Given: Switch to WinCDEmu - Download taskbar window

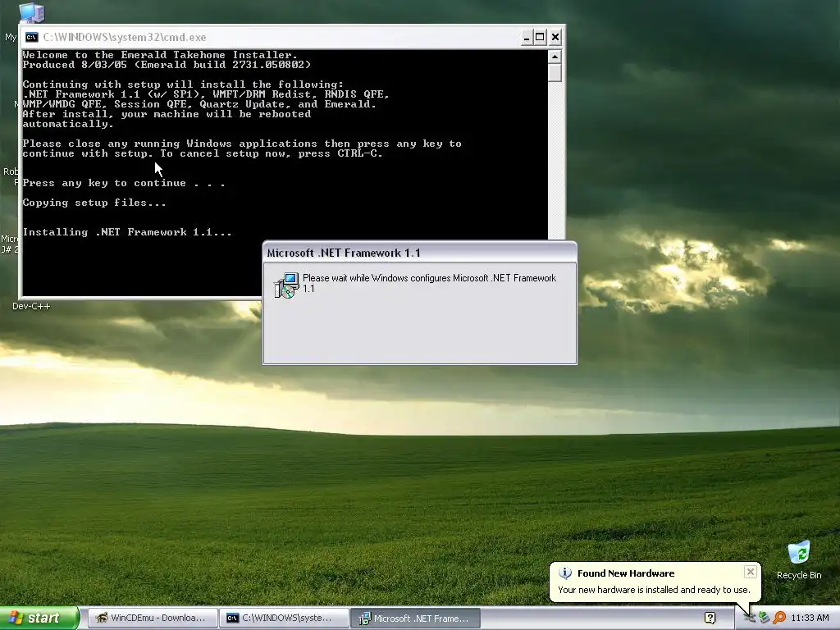Looking at the screenshot, I should point(152,619).
